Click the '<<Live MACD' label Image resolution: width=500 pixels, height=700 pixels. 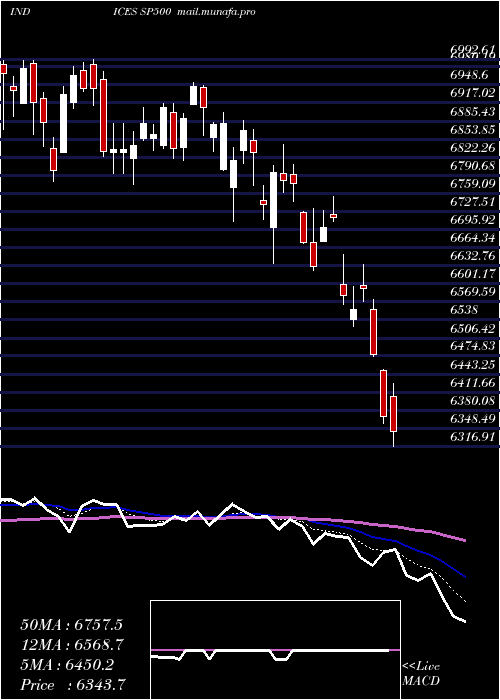coord(421,674)
